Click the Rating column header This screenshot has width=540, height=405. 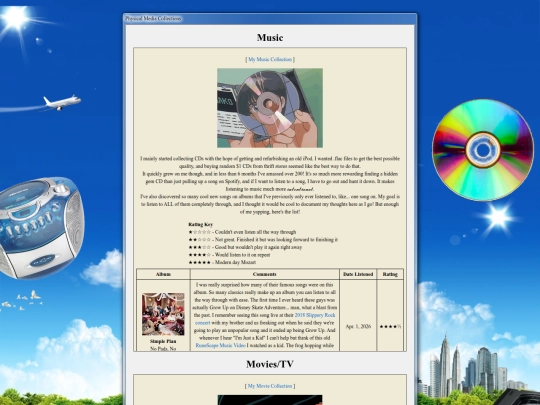[390, 274]
